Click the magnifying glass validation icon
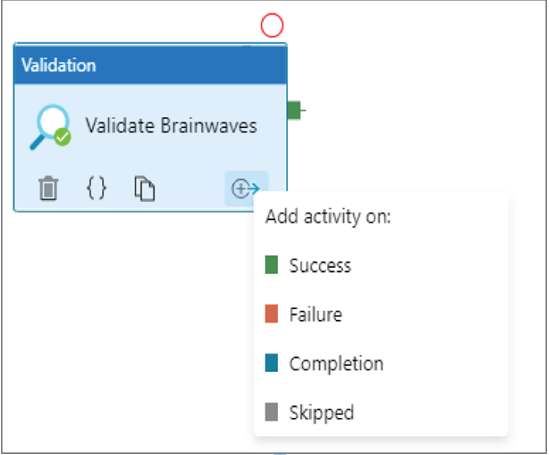 [x=50, y=127]
